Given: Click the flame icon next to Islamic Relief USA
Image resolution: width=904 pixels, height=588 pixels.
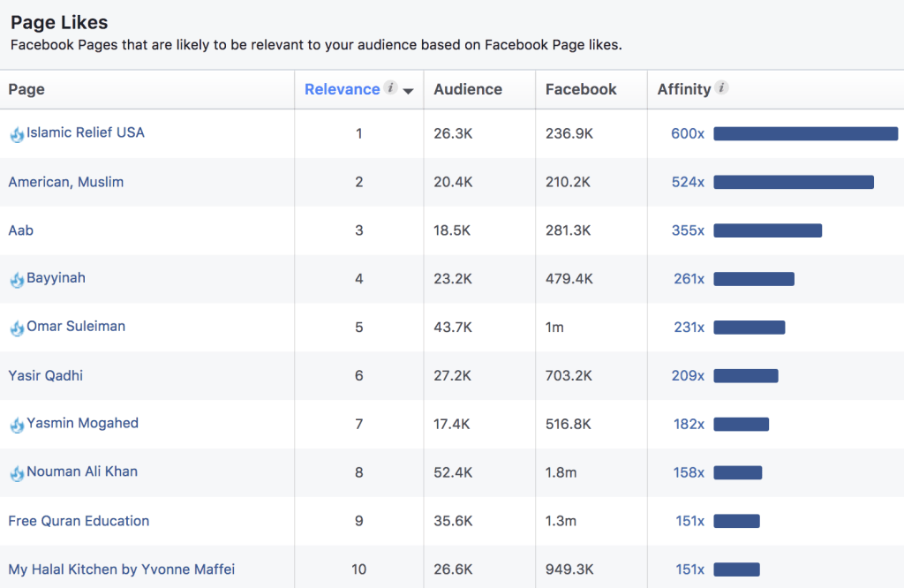Looking at the screenshot, I should (x=17, y=133).
